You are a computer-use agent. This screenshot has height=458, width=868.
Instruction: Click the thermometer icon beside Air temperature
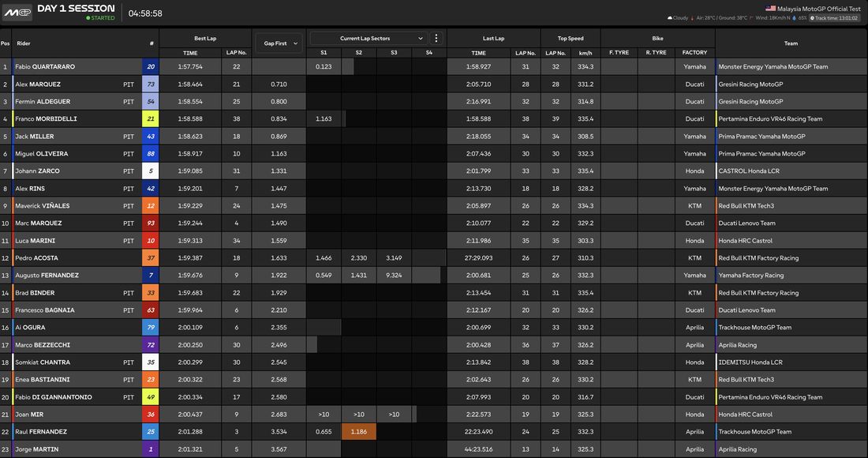692,17
